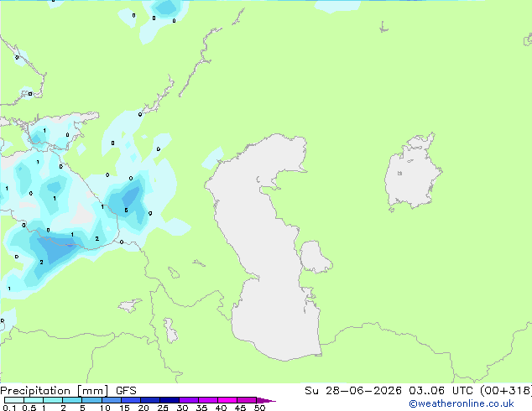Click the legend label '35'
The height and width of the screenshot is (411, 532).
pos(201,408)
